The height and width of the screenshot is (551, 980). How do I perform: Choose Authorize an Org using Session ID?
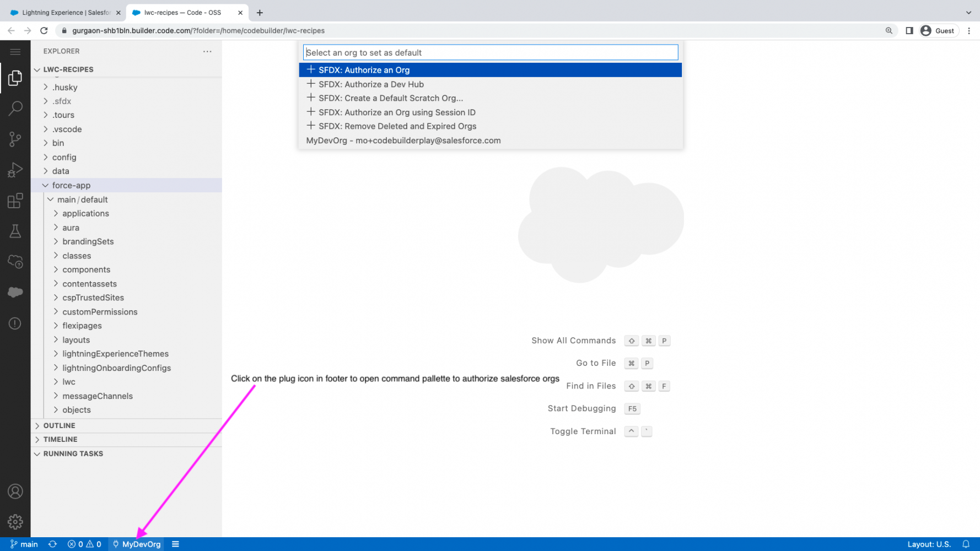[491, 112]
